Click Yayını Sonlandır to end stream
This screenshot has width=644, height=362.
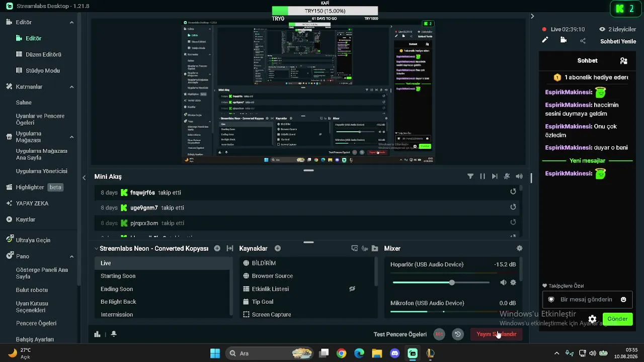tap(497, 334)
